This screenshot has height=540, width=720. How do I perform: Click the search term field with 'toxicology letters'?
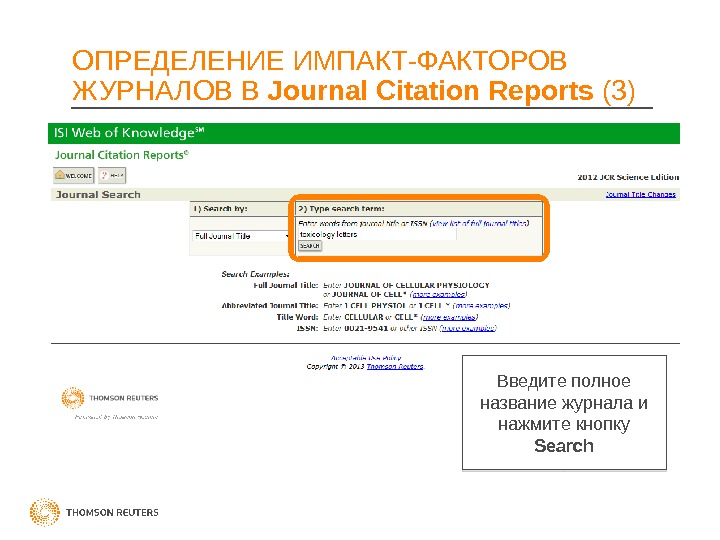click(x=377, y=234)
